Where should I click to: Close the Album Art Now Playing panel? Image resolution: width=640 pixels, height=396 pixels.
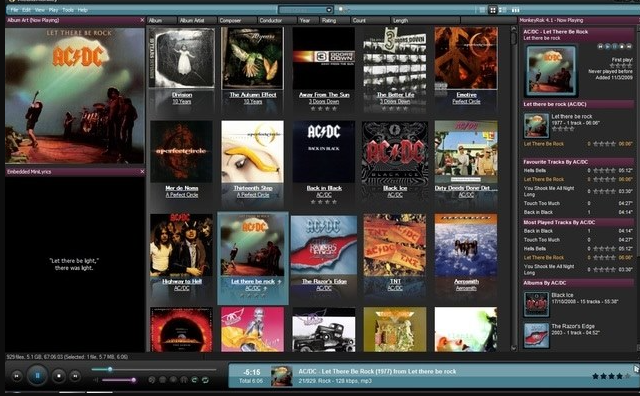tap(142, 20)
